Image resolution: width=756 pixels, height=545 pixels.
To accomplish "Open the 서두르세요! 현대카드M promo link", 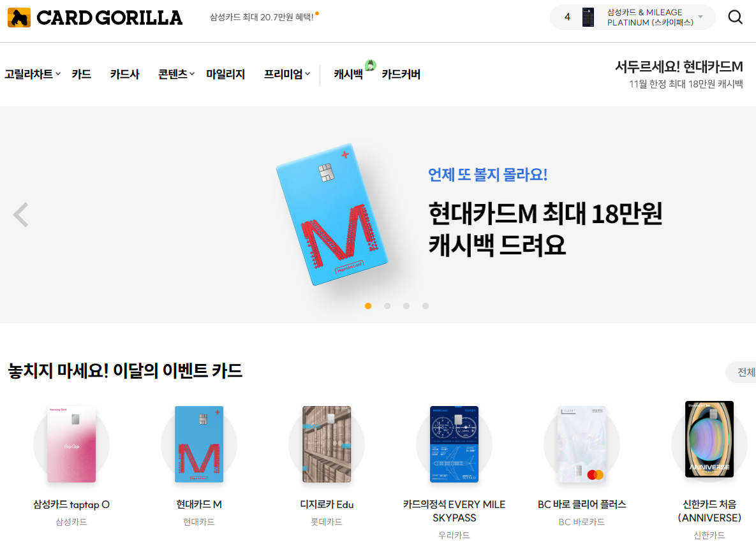I will point(679,74).
